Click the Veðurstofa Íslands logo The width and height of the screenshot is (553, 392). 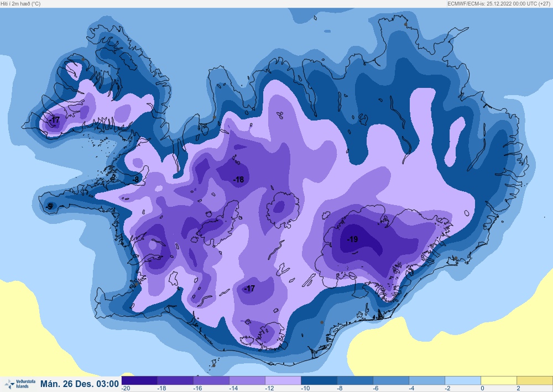[x=20, y=384]
